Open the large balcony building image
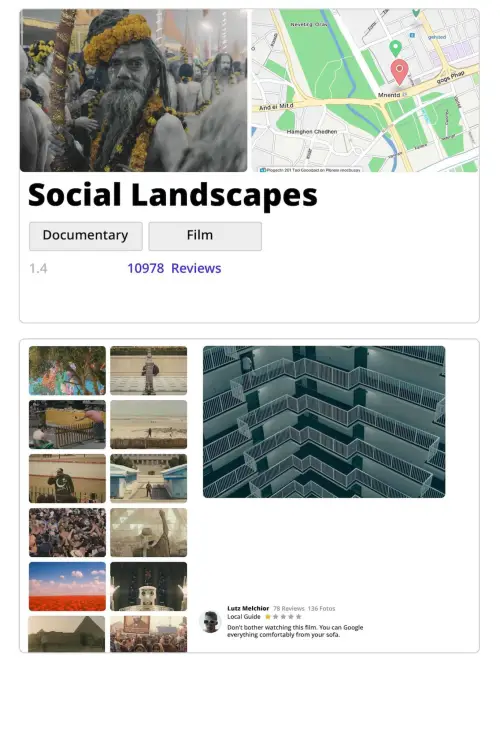This screenshot has height=750, width=500. (324, 422)
